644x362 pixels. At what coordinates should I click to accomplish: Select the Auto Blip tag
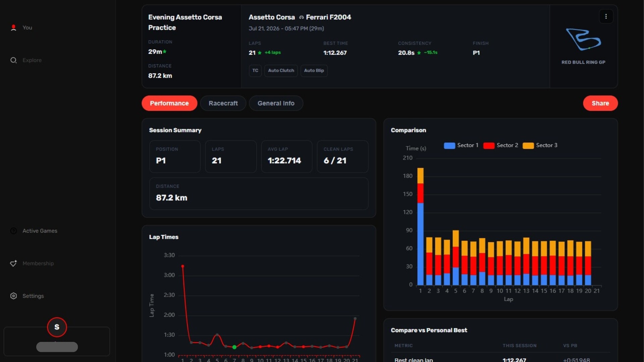pyautogui.click(x=314, y=71)
